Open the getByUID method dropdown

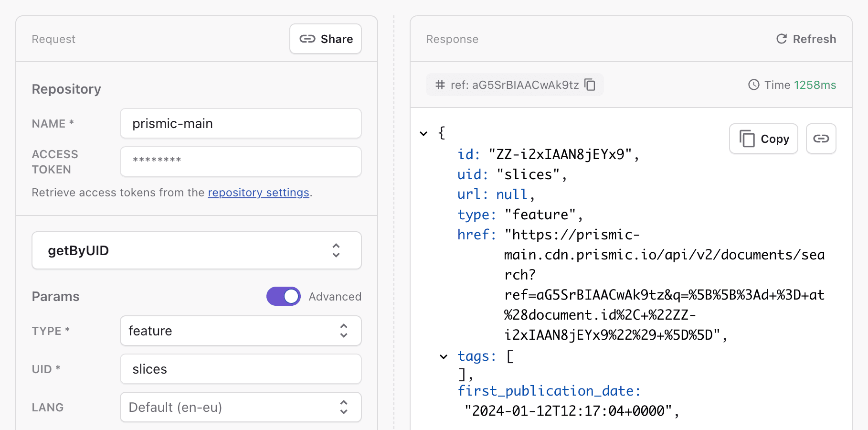(197, 250)
